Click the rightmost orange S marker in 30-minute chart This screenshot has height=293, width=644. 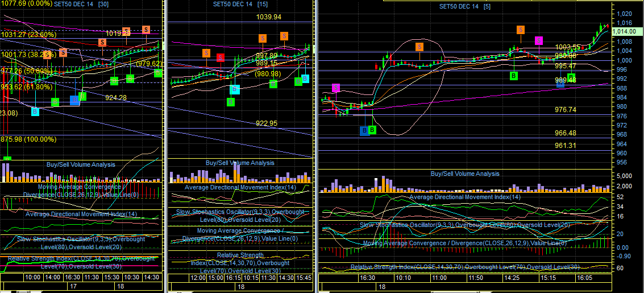(146, 30)
